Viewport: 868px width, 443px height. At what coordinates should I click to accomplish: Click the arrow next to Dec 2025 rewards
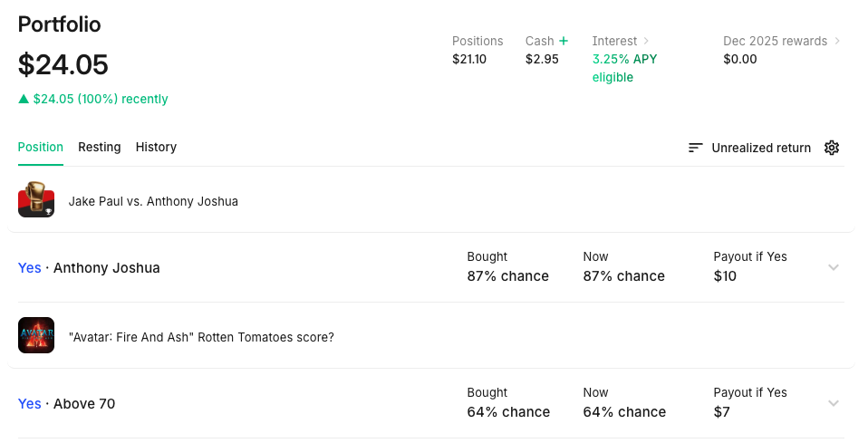click(837, 41)
